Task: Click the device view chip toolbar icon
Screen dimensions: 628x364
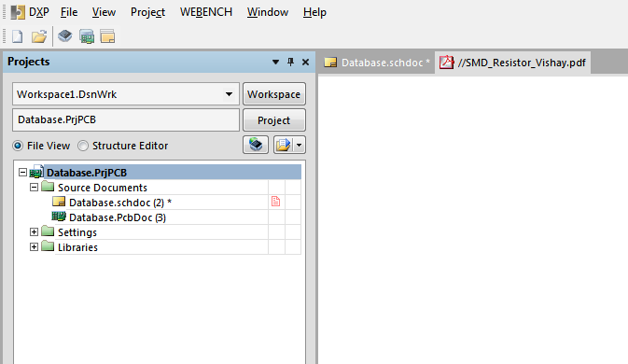Action: (65, 36)
